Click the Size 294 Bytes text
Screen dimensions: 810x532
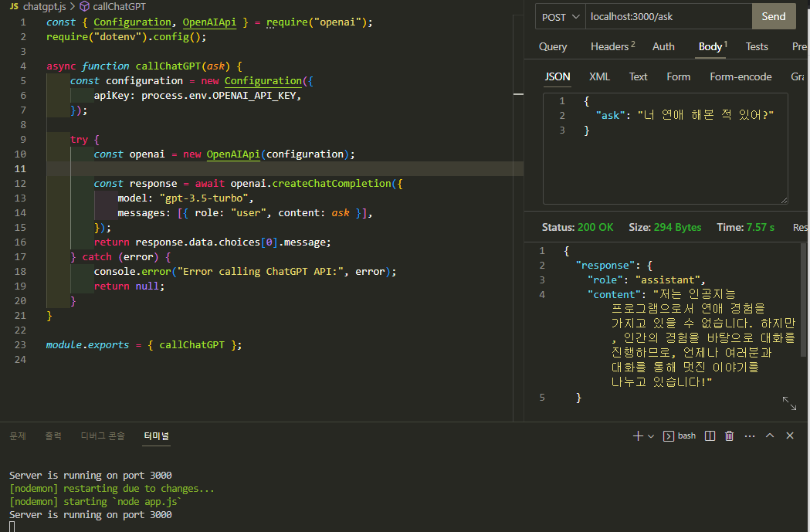(x=665, y=227)
